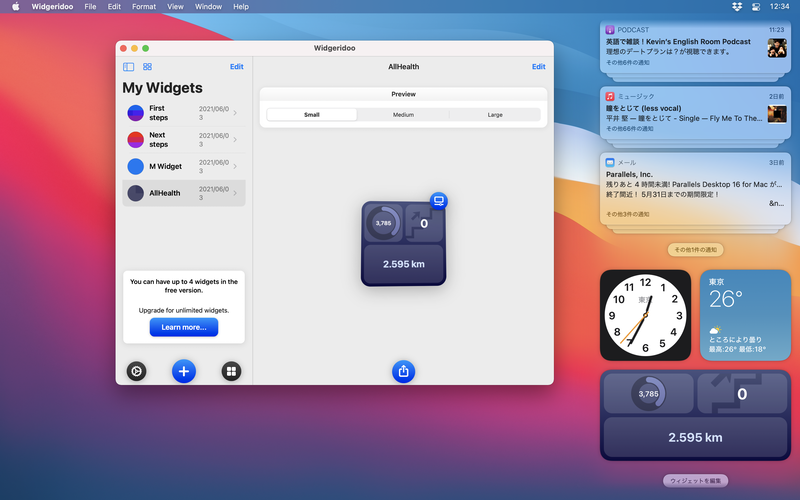
Task: Click the Music app icon in notification
Action: click(x=610, y=96)
